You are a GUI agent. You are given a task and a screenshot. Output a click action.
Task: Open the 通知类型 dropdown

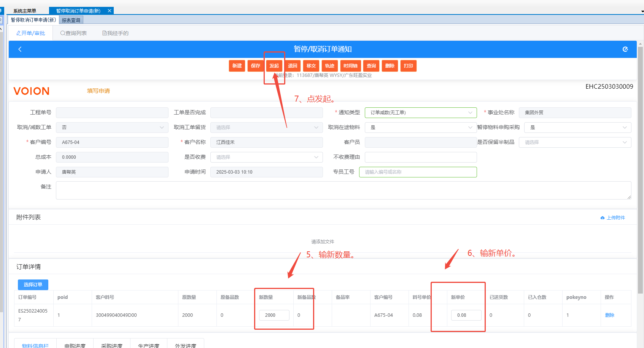[x=421, y=113]
